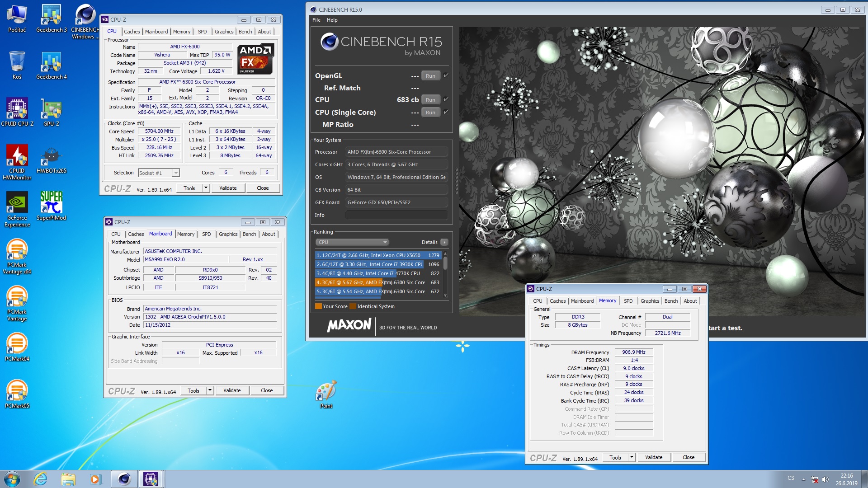Switch to Cinebench taskbar button
Screen dimensions: 868x488
(x=124, y=479)
